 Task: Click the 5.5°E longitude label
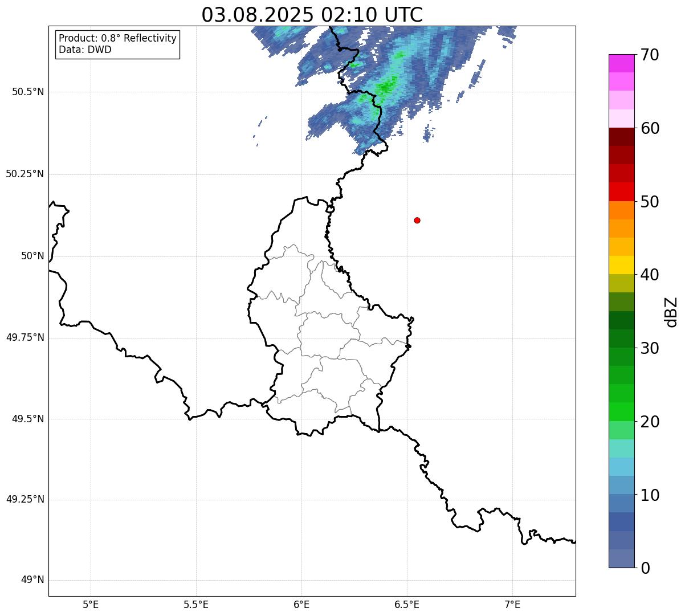tap(196, 604)
